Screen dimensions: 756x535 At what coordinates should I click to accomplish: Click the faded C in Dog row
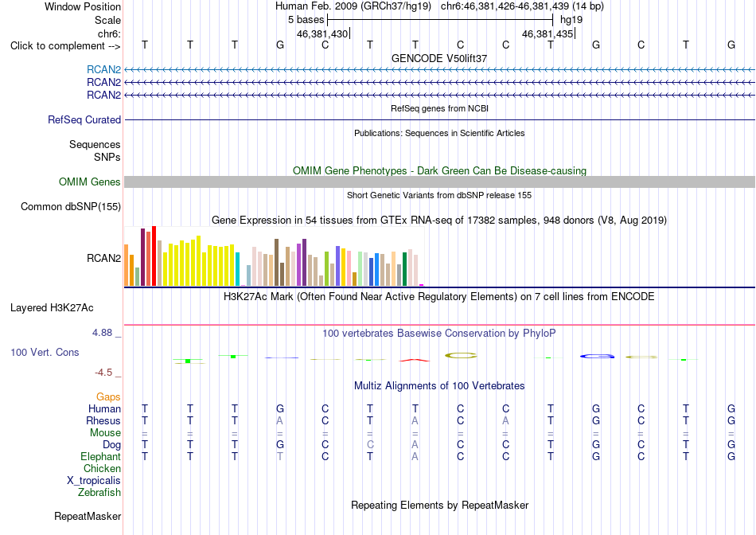[x=370, y=444]
